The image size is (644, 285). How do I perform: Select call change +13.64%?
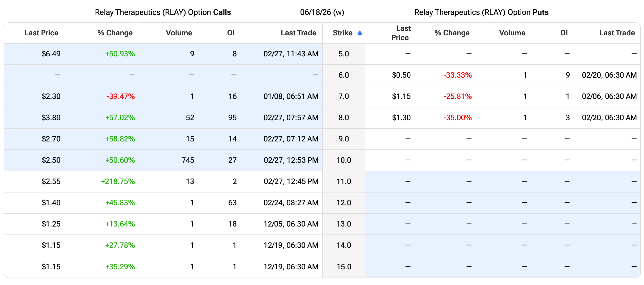coord(120,224)
